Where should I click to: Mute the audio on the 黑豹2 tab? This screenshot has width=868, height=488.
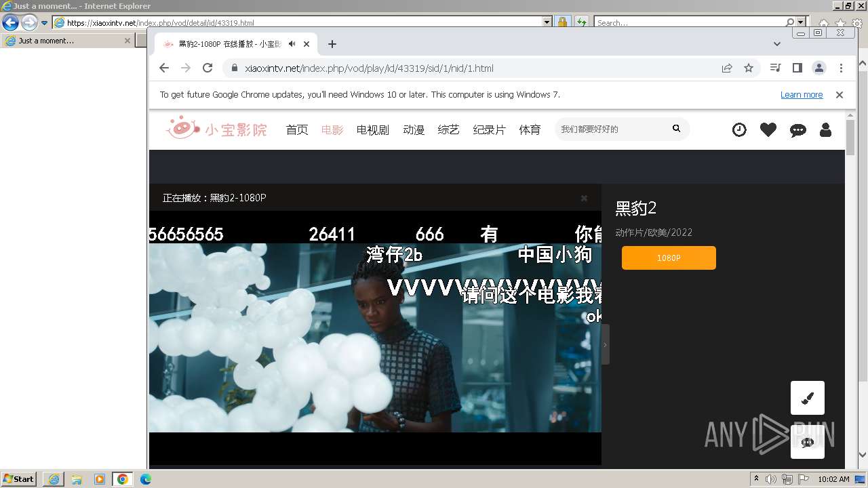pyautogui.click(x=292, y=44)
